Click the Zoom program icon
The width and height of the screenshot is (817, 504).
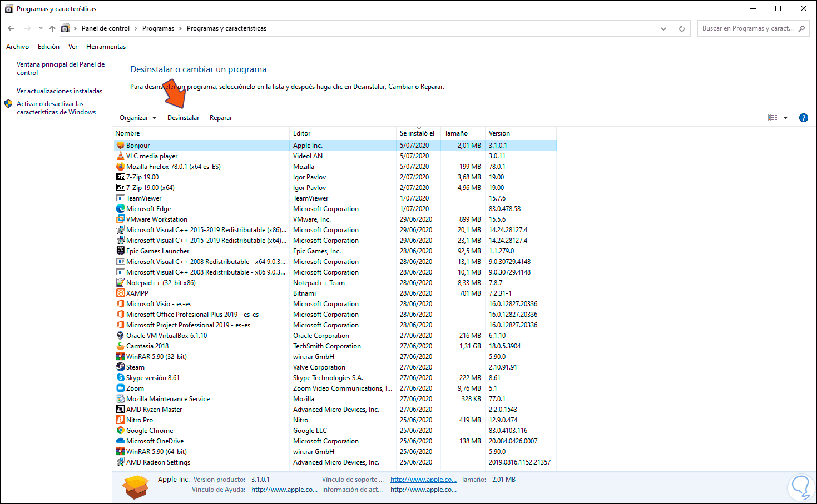click(120, 388)
